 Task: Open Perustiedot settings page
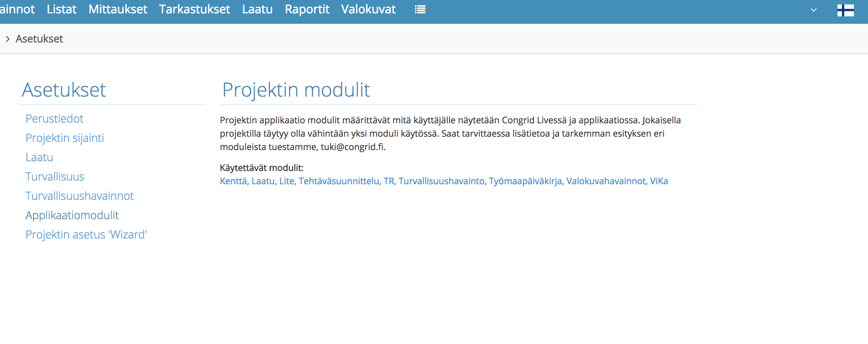(x=54, y=119)
